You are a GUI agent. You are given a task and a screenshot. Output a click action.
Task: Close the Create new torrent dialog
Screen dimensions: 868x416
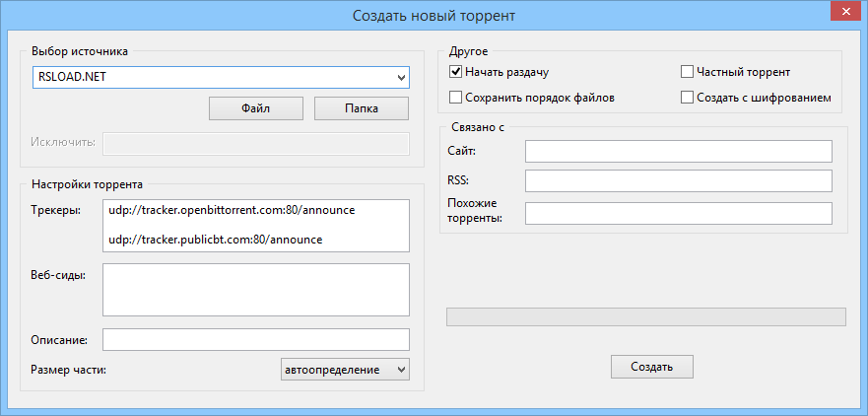pos(841,11)
